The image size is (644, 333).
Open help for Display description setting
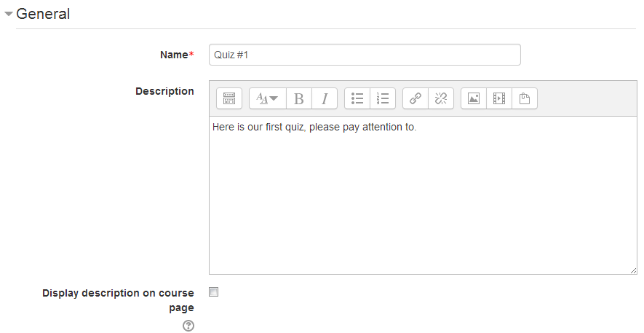pos(188,326)
